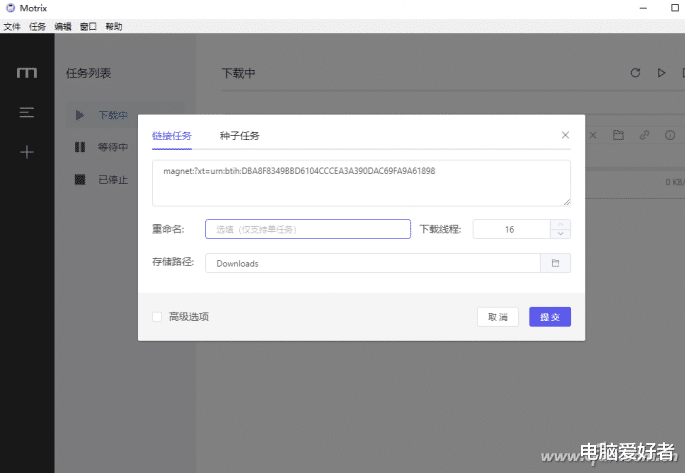The width and height of the screenshot is (685, 473).
Task: Open the task list hamburger icon
Action: click(27, 113)
